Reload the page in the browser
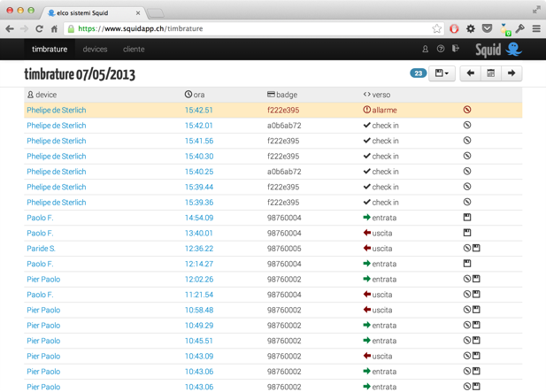 click(39, 29)
